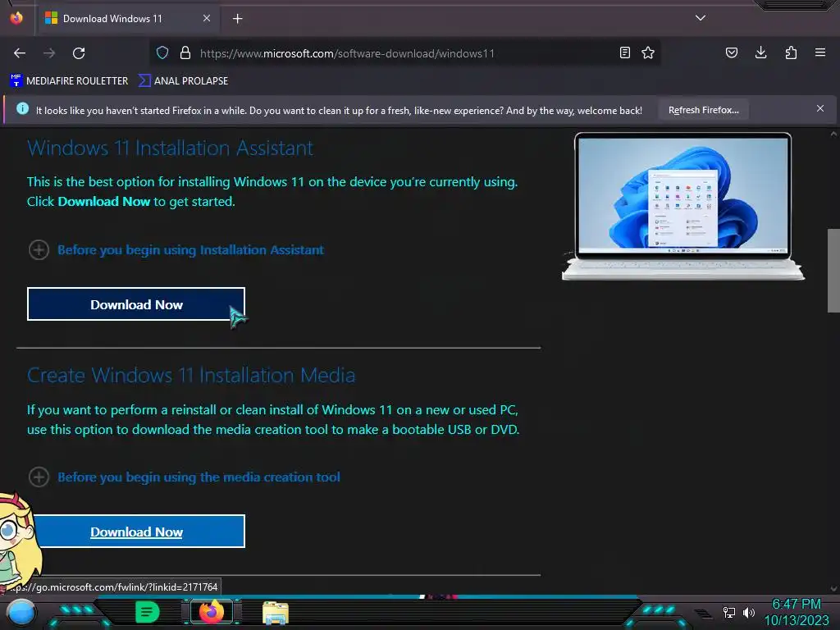
Task: Select the Download Windows 11 tab
Action: tap(128, 19)
